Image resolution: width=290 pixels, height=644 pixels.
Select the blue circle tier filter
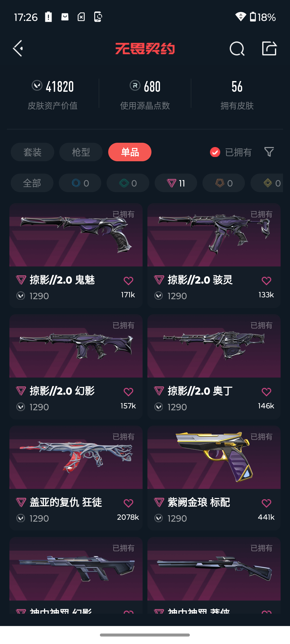click(x=80, y=183)
